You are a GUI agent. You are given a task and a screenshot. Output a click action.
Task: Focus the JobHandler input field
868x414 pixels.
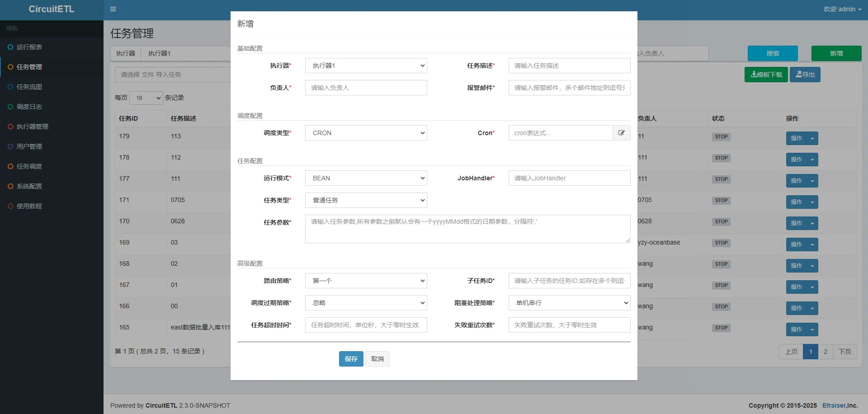point(569,178)
